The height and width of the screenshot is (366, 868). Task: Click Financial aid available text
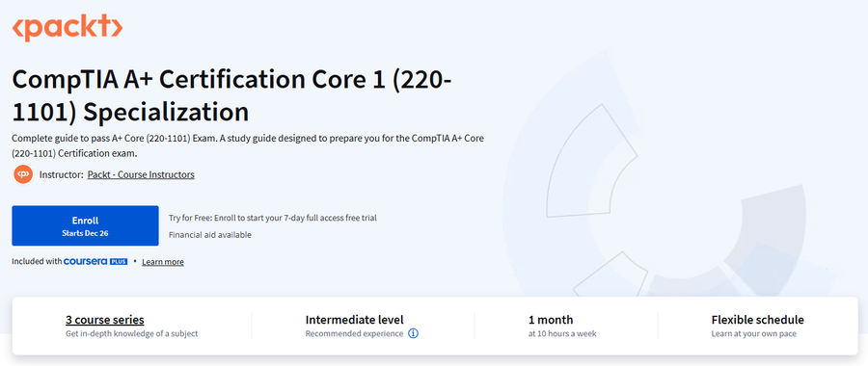210,235
